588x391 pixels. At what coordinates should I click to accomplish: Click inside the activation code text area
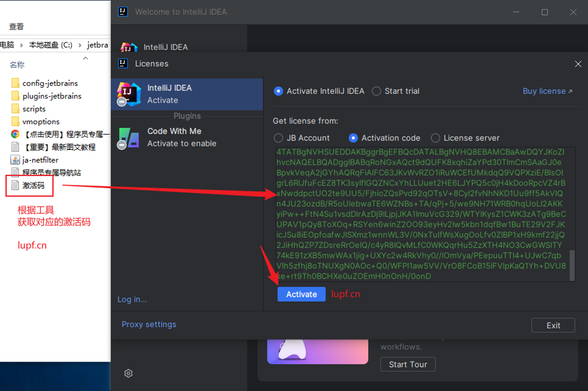click(420, 214)
